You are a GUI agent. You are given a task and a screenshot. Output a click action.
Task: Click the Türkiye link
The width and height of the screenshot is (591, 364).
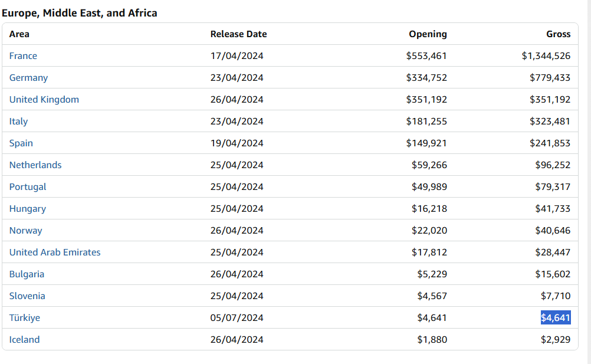25,318
